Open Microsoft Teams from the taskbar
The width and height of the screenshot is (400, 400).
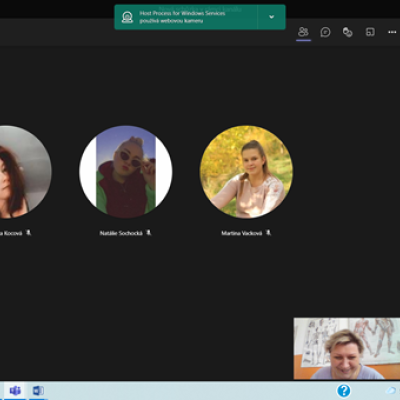click(15, 390)
